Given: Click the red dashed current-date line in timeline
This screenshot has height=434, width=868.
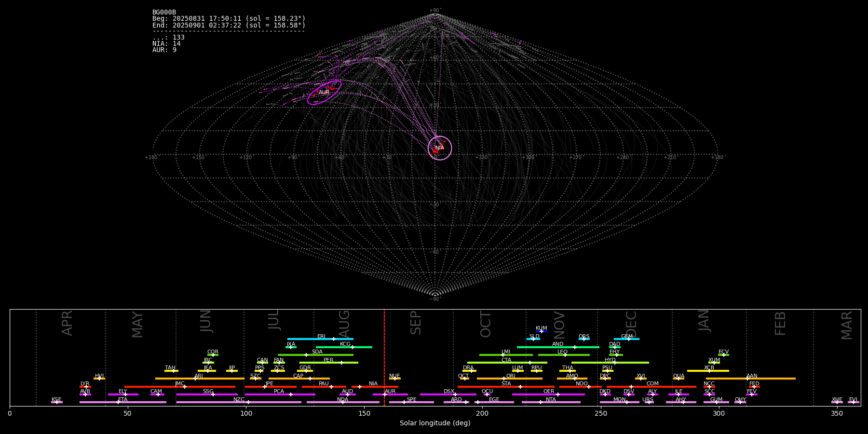Looking at the screenshot, I should 384,357.
